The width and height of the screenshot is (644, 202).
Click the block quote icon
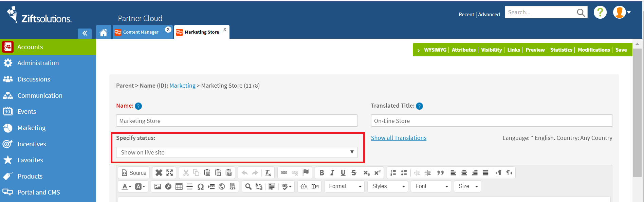pyautogui.click(x=440, y=173)
